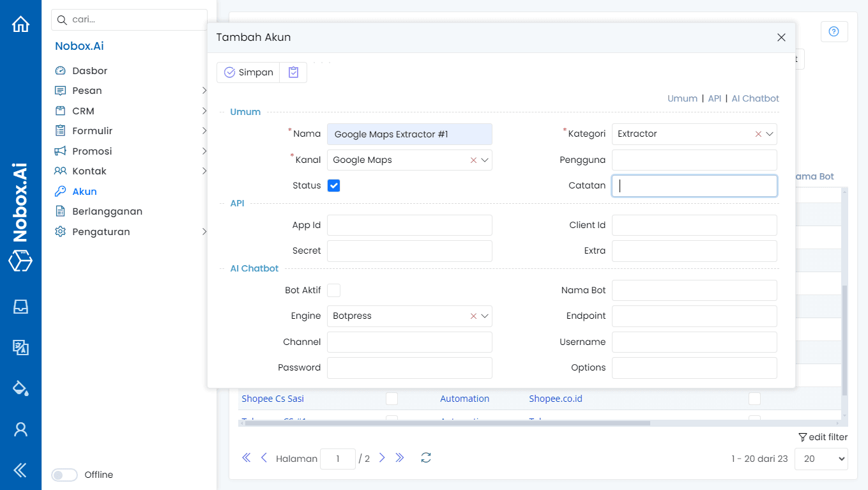Image resolution: width=868 pixels, height=490 pixels.
Task: Jump to the API section via its link
Action: (714, 98)
